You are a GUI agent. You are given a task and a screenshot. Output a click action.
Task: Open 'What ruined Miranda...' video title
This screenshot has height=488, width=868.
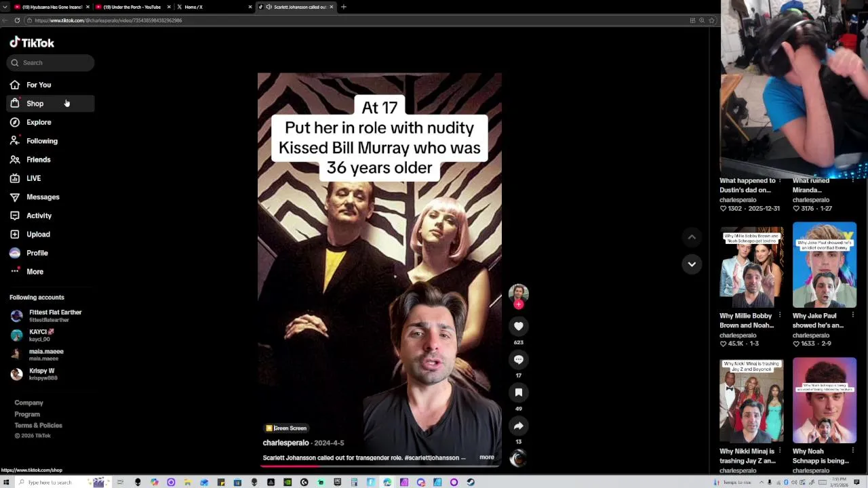click(x=811, y=185)
